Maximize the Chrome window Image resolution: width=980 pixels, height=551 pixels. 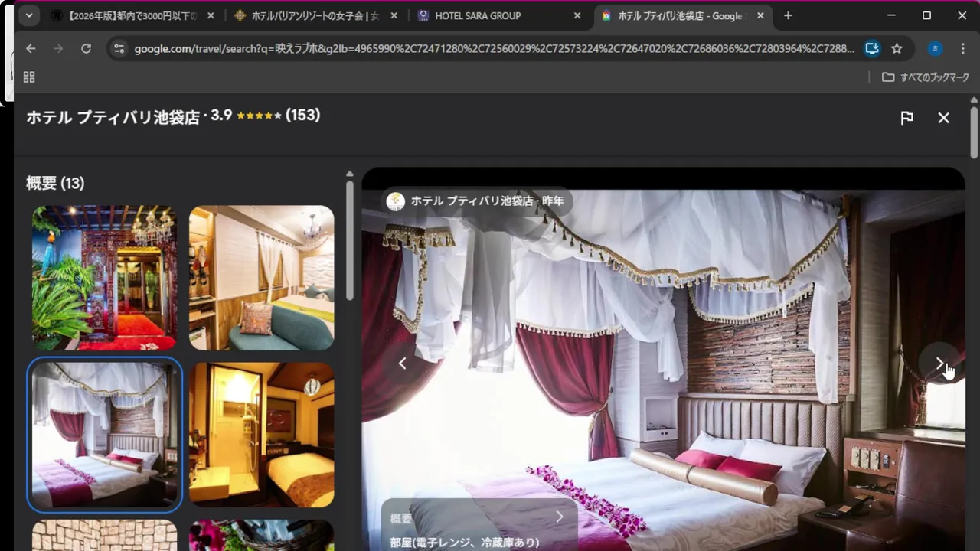(926, 15)
